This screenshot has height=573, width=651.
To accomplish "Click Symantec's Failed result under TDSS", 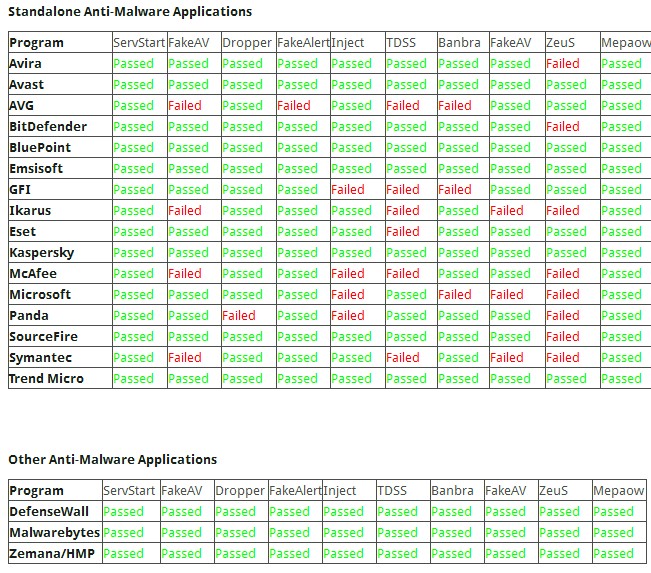I will 402,358.
